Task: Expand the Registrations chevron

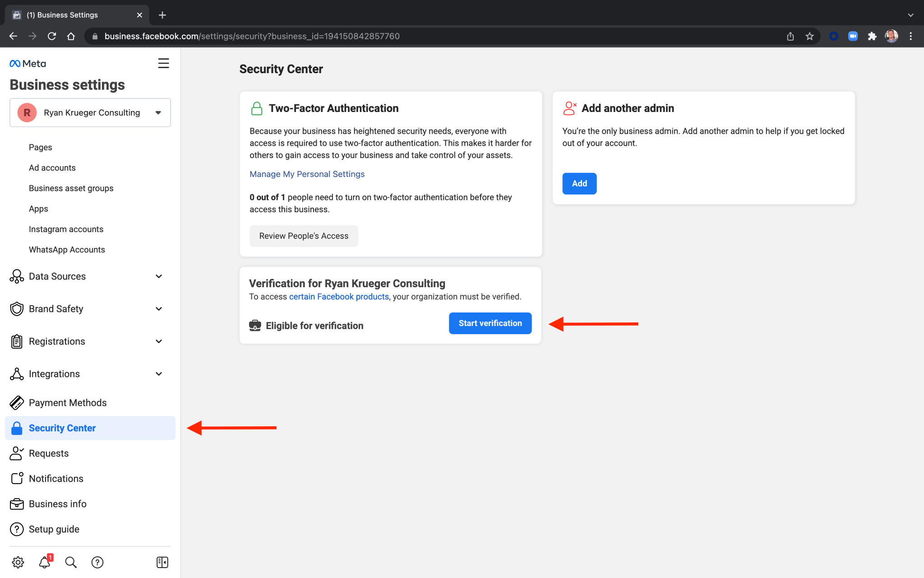Action: [x=159, y=341]
